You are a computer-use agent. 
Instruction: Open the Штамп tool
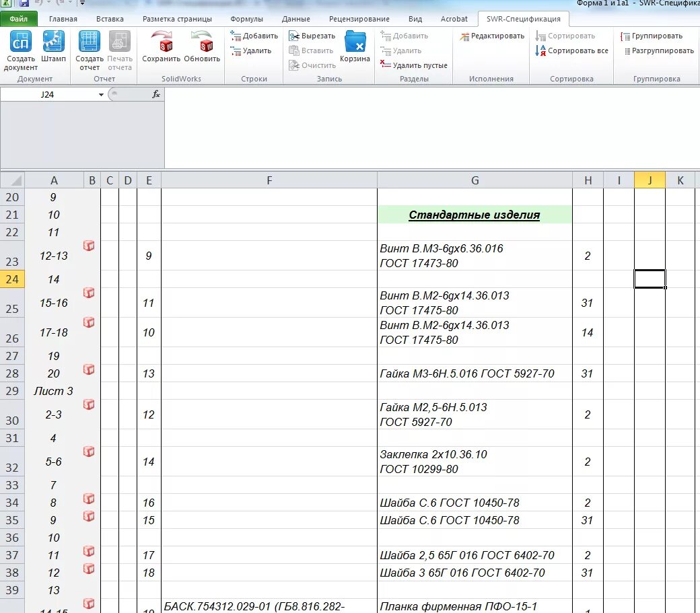tap(53, 46)
